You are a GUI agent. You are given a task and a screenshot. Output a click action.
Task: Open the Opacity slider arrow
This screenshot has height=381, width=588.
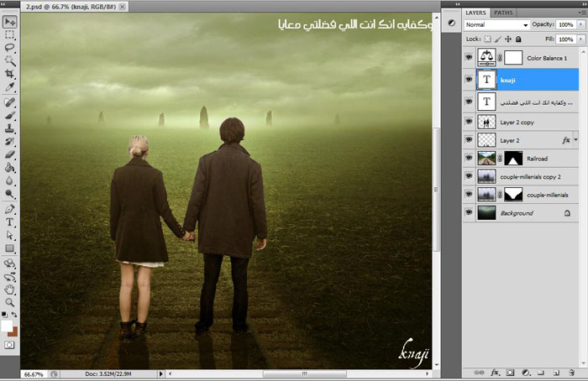click(579, 24)
